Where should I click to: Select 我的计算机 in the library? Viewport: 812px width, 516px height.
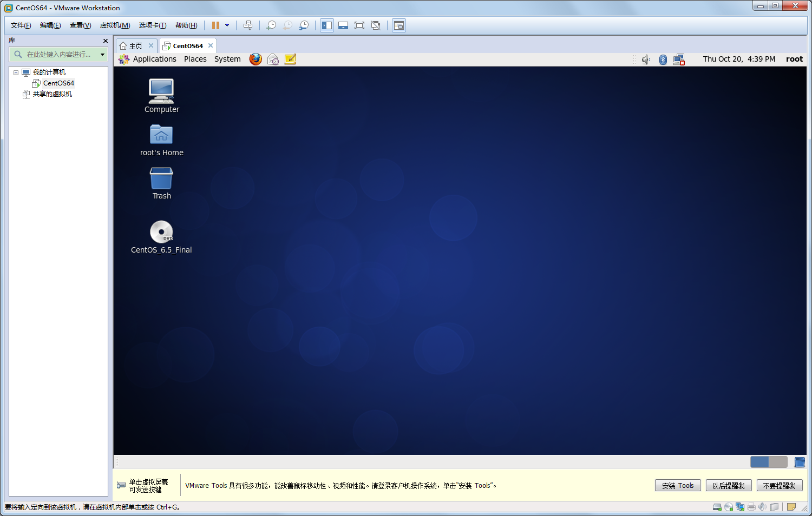44,72
